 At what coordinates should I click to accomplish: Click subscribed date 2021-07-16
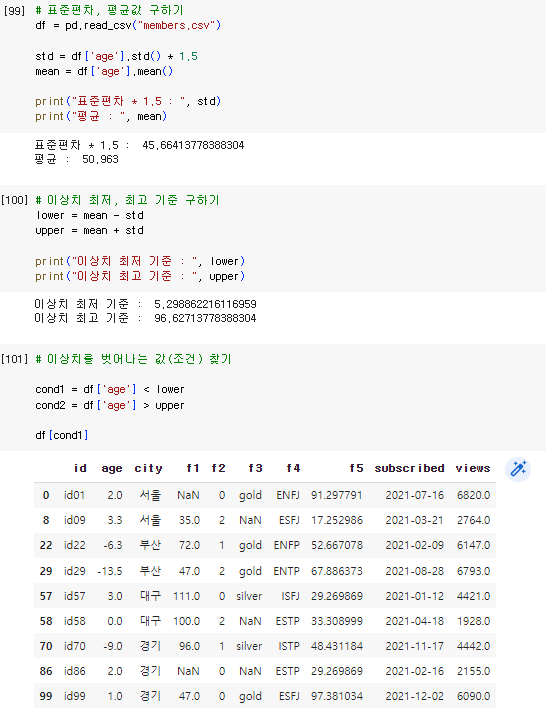point(414,495)
